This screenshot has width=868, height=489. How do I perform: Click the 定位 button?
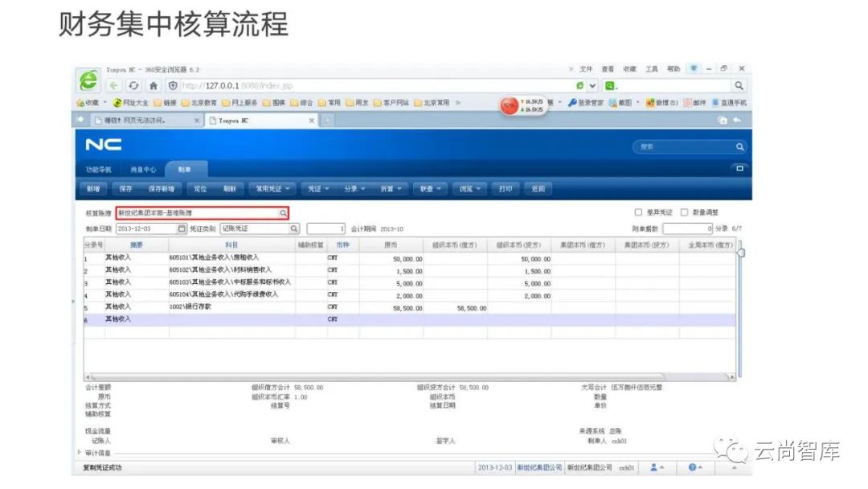pos(200,189)
